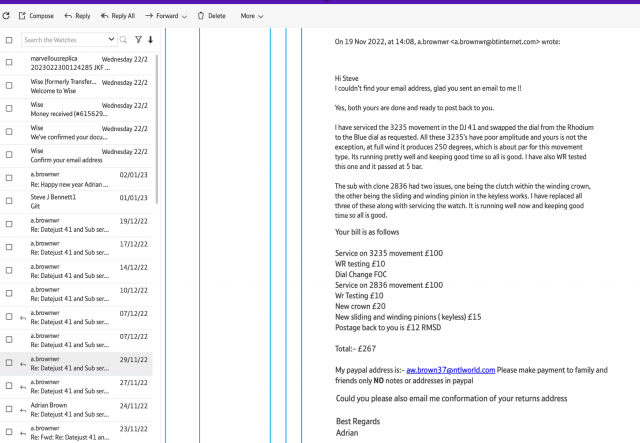
Task: Check the 'Welcome to Wise' email checkbox
Action: point(9,85)
